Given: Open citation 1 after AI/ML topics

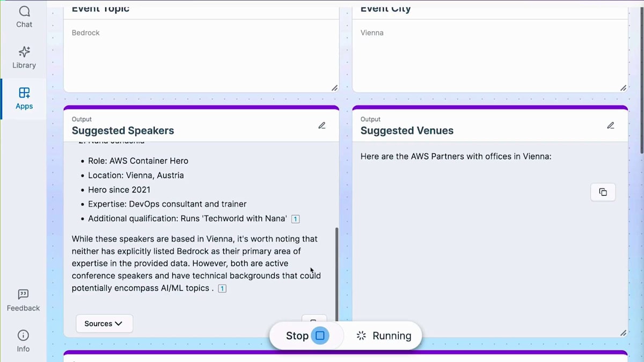Looking at the screenshot, I should (x=222, y=289).
